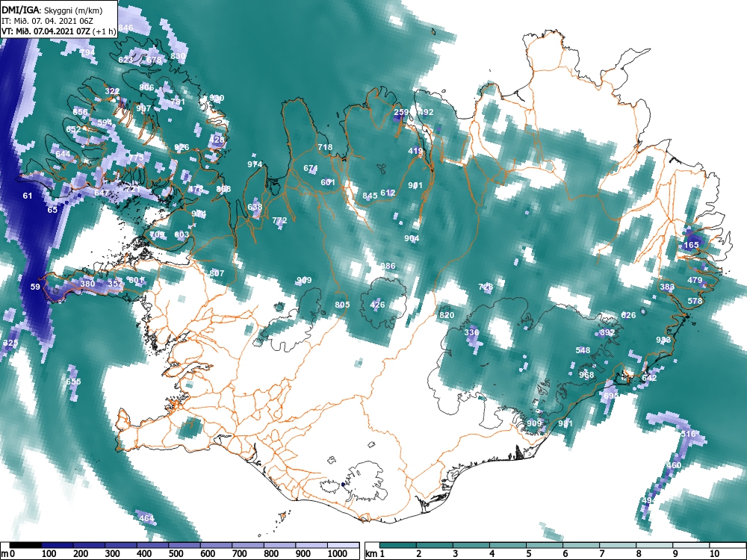Click the visibility value 612 on the map
The image size is (747, 560).
click(x=388, y=193)
